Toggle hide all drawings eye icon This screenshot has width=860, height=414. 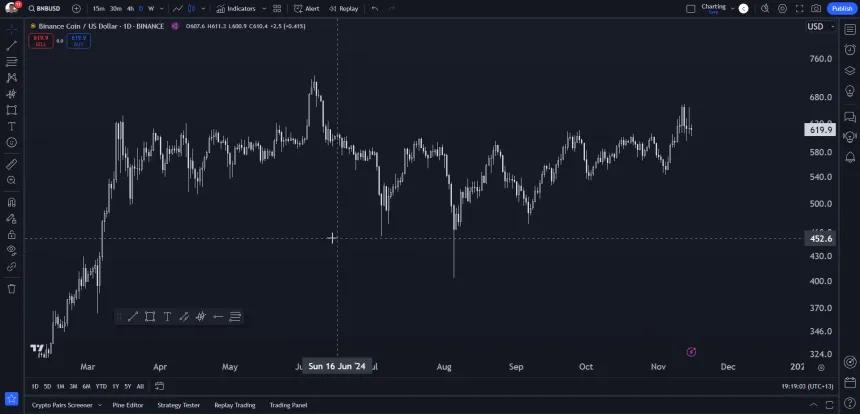12,251
